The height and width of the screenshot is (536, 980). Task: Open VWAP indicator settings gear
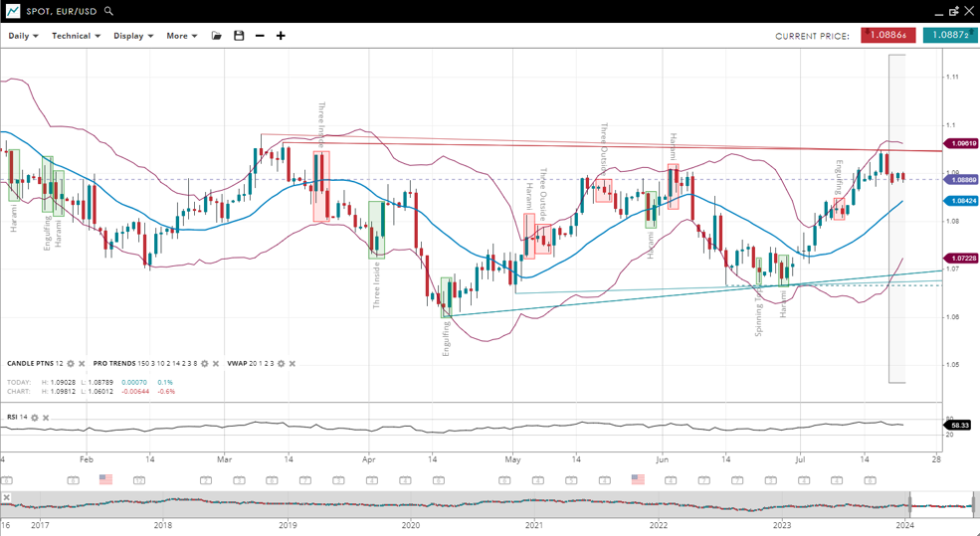(281, 364)
